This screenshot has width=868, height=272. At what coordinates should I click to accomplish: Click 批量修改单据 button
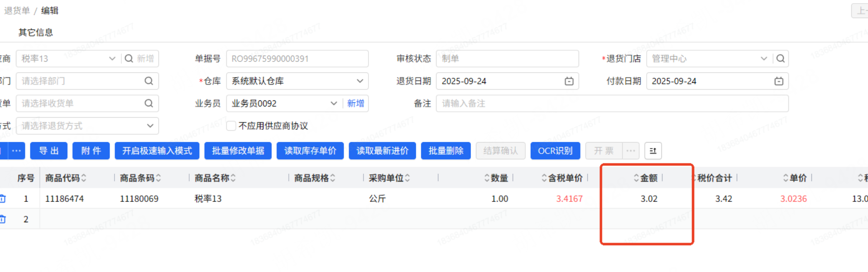click(x=238, y=151)
